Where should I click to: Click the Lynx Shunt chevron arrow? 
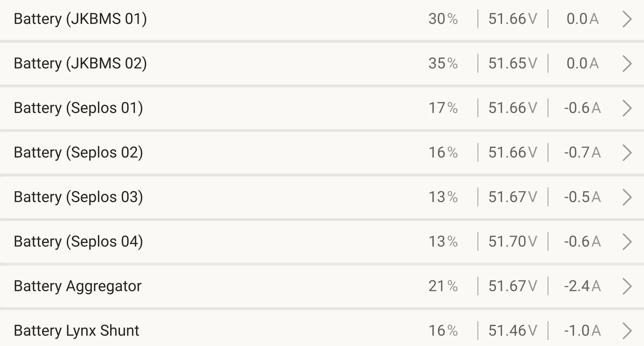[627, 331]
